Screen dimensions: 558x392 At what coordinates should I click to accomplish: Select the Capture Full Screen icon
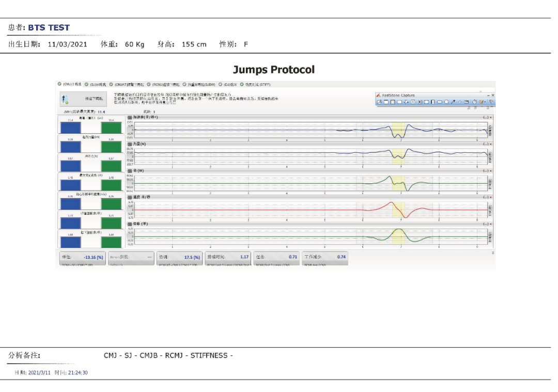[x=413, y=102]
